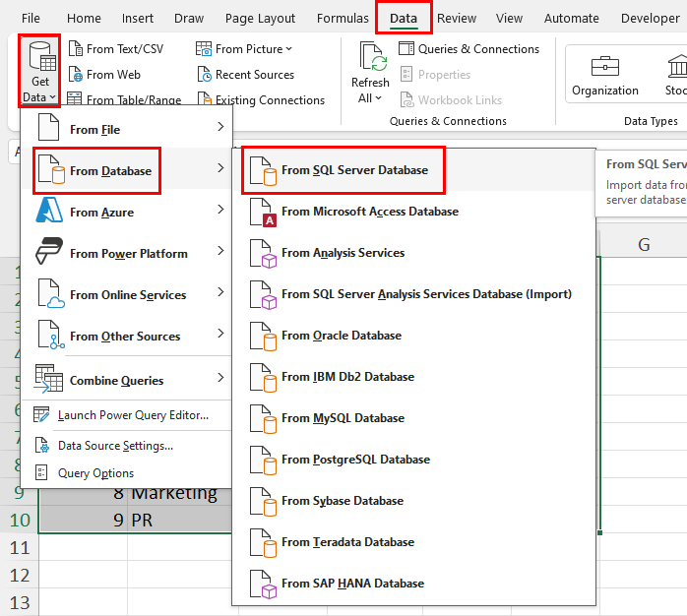Click the Oracle Database cylinder icon
687x616 pixels.
click(x=263, y=336)
